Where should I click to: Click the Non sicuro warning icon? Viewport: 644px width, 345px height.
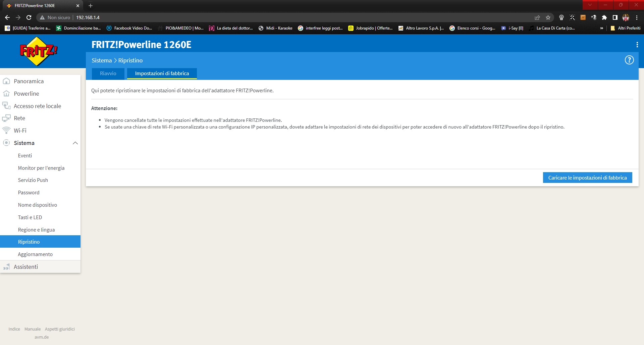(42, 17)
